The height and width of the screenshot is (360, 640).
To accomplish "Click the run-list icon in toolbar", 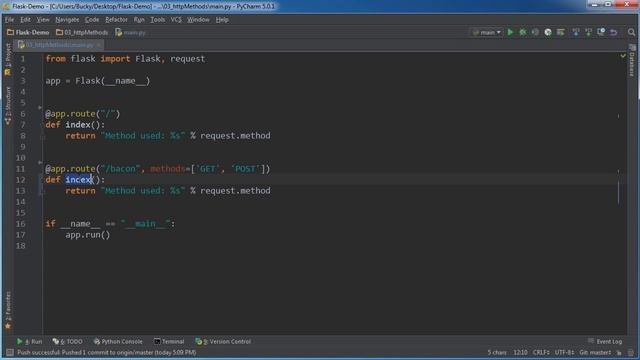I will click(561, 32).
